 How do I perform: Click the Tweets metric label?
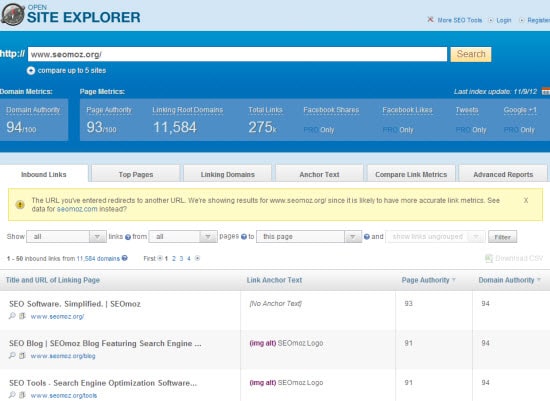(467, 110)
